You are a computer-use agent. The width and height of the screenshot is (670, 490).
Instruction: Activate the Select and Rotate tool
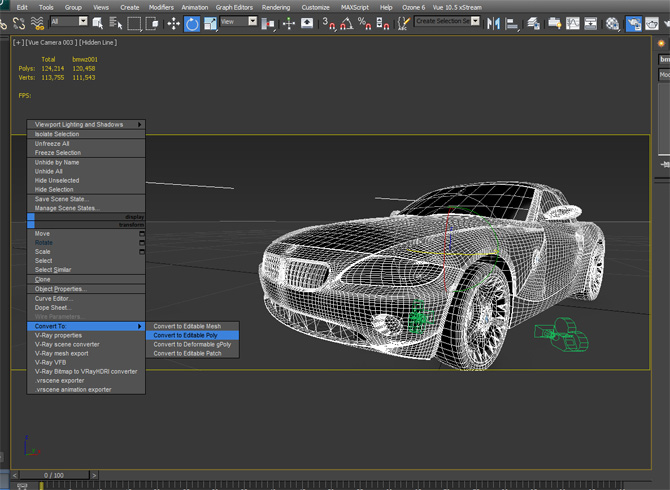point(192,23)
